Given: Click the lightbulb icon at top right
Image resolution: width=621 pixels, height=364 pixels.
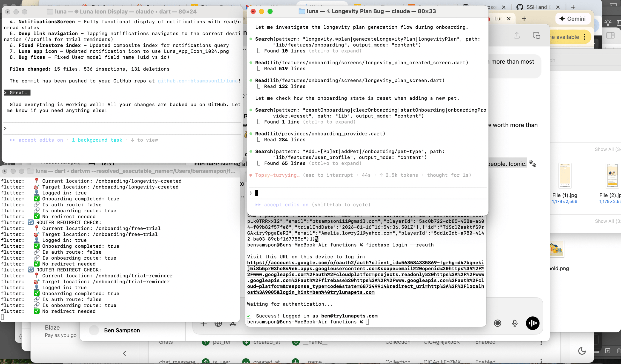Looking at the screenshot, I should tap(608, 22).
